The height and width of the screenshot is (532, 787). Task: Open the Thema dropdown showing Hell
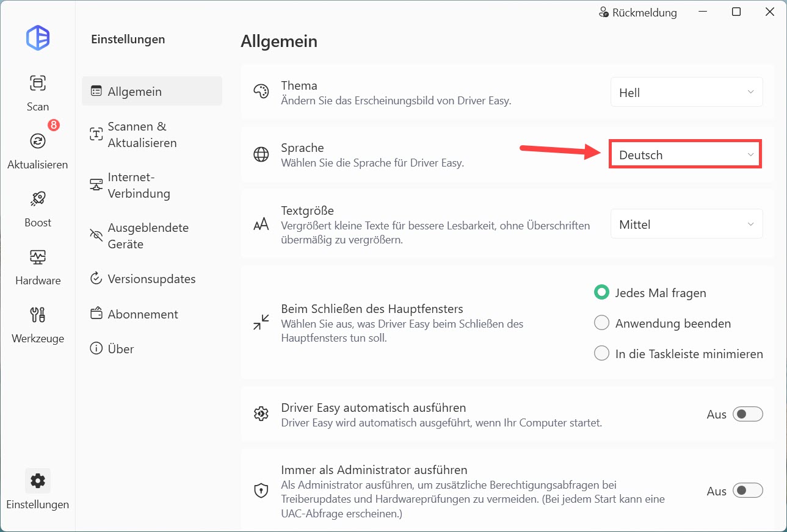tap(687, 92)
